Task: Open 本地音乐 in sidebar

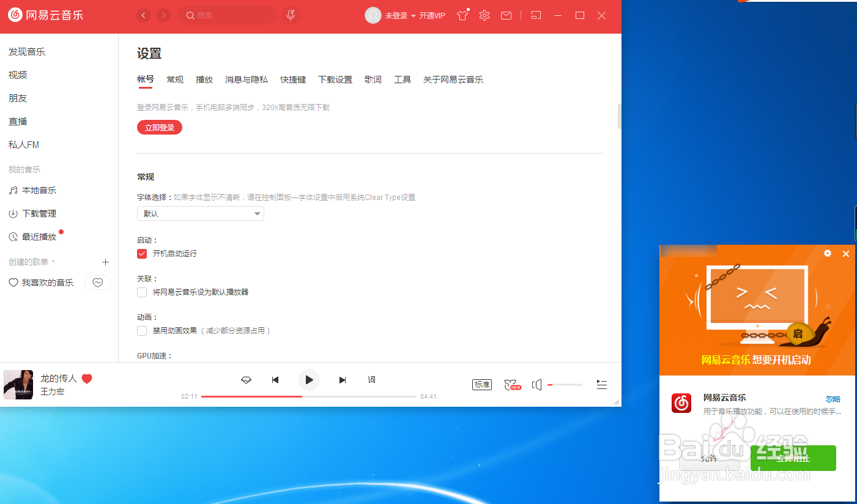Action: pyautogui.click(x=32, y=190)
